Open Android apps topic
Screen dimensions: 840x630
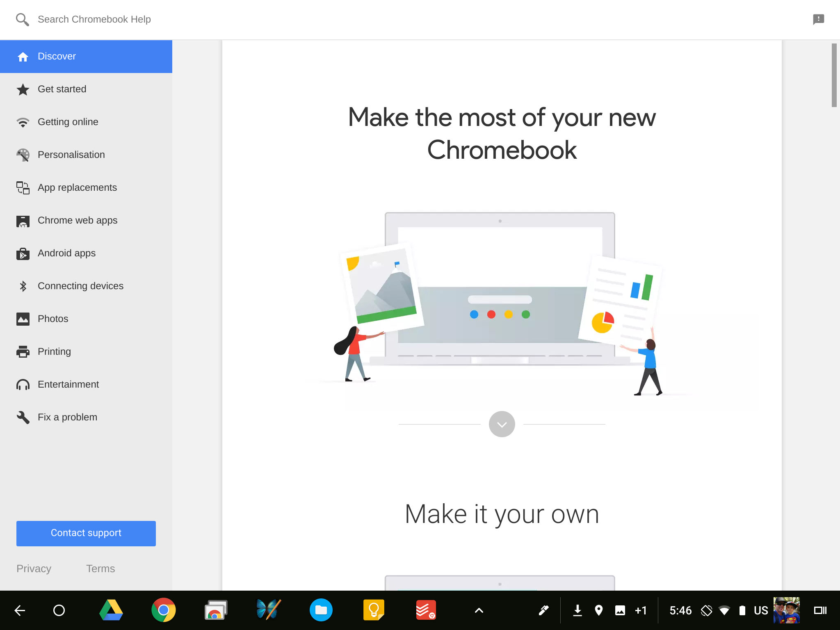coord(86,253)
